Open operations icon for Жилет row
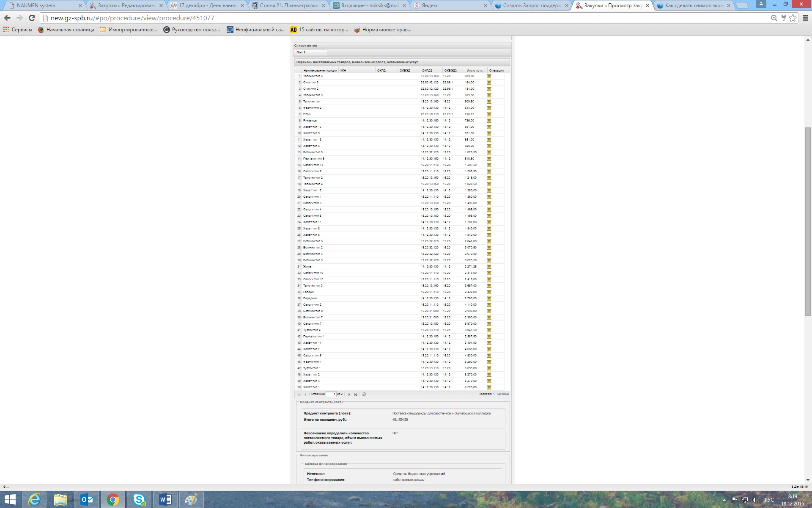The width and height of the screenshot is (812, 508). click(489, 267)
